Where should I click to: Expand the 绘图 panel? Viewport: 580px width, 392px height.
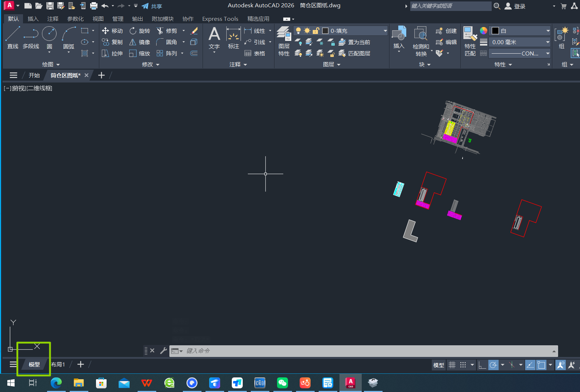point(51,64)
